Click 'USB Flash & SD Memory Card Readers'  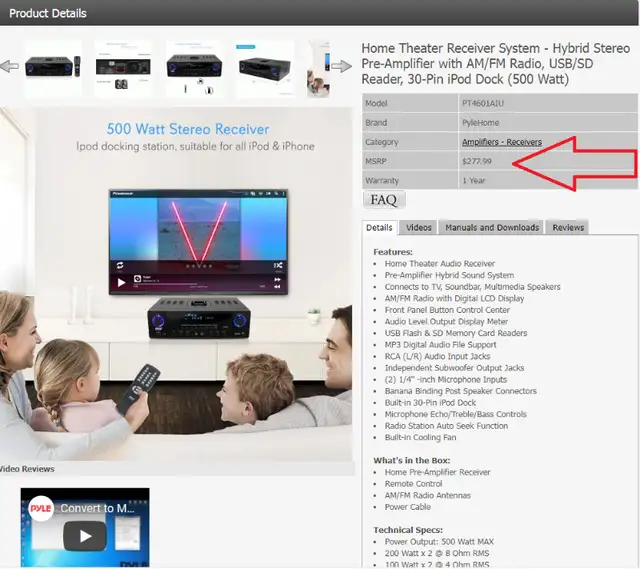click(x=456, y=333)
